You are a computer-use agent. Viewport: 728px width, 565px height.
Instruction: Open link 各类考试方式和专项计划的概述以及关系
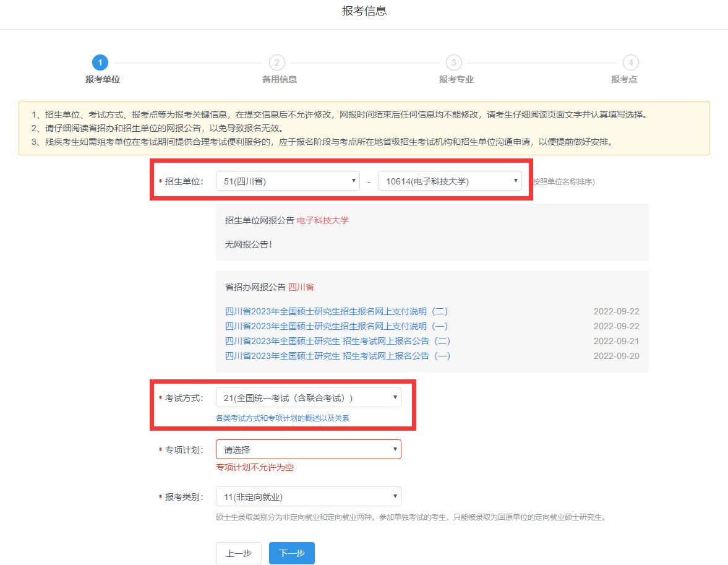[283, 418]
